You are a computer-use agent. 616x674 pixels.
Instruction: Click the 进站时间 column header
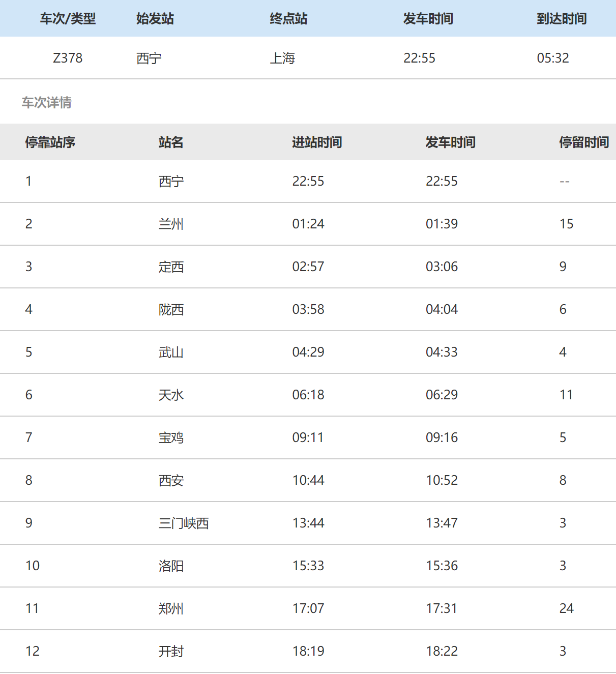coord(317,142)
